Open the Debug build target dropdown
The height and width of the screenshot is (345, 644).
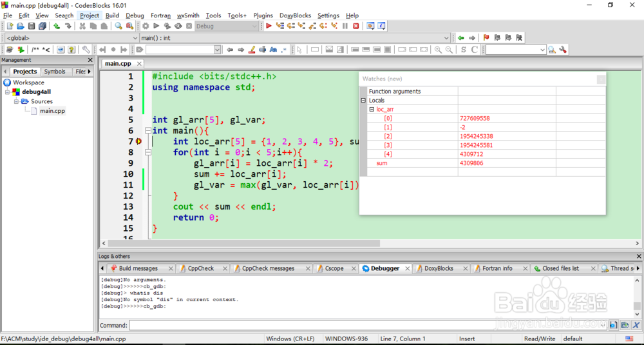point(254,26)
